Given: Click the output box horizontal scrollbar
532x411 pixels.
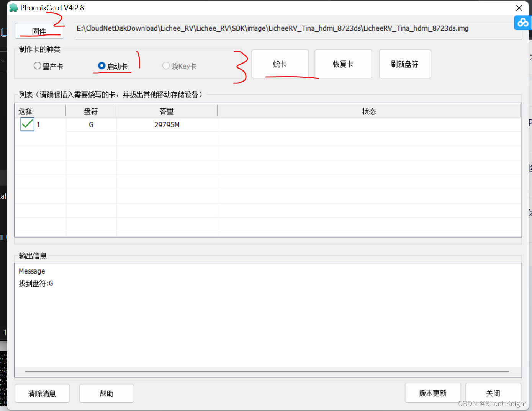Looking at the screenshot, I should [267, 372].
